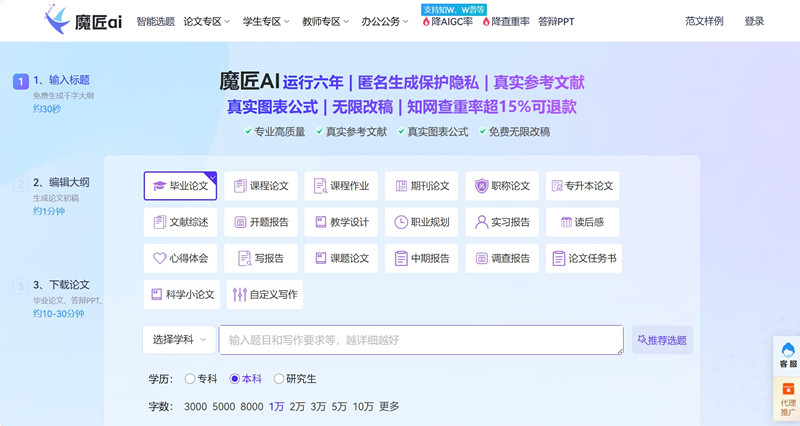Select 专科 education radio button
800x426 pixels.
click(190, 379)
